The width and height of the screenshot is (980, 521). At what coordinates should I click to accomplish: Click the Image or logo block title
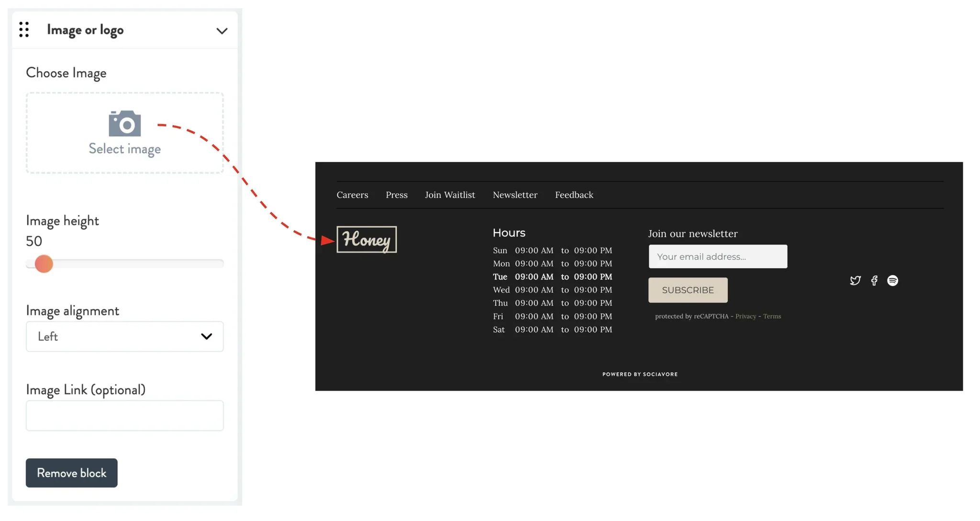85,30
